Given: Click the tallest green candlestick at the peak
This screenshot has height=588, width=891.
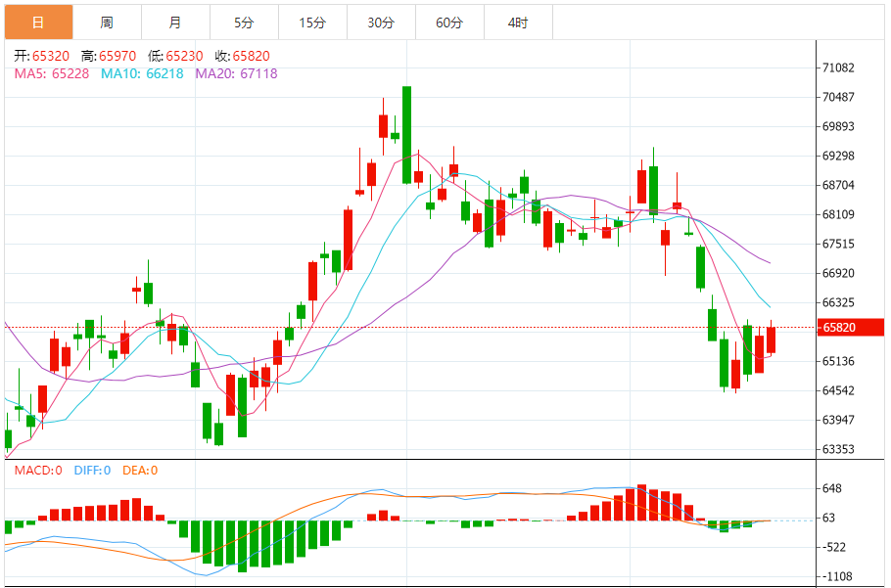Looking at the screenshot, I should point(407,135).
